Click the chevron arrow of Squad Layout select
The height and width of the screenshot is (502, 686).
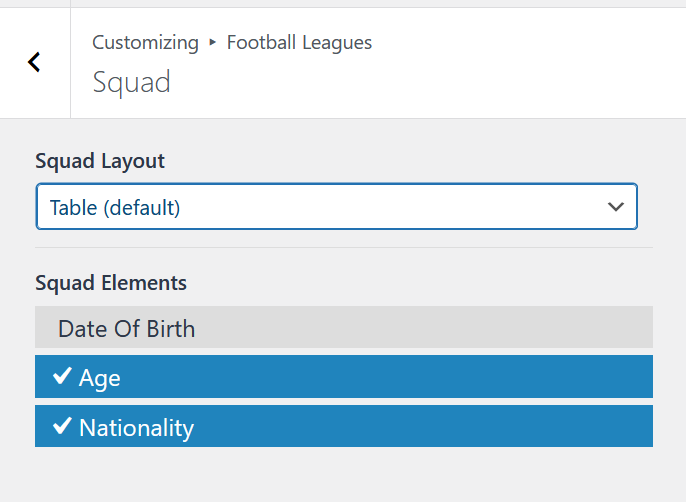click(x=616, y=207)
